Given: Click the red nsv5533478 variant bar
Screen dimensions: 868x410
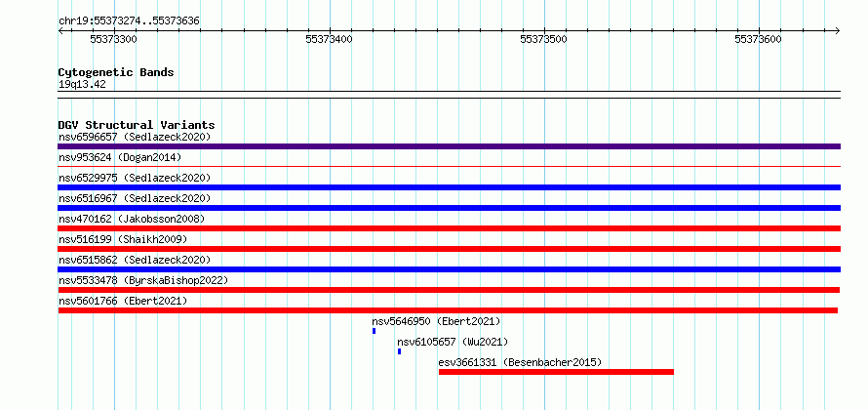Looking at the screenshot, I should tap(449, 290).
